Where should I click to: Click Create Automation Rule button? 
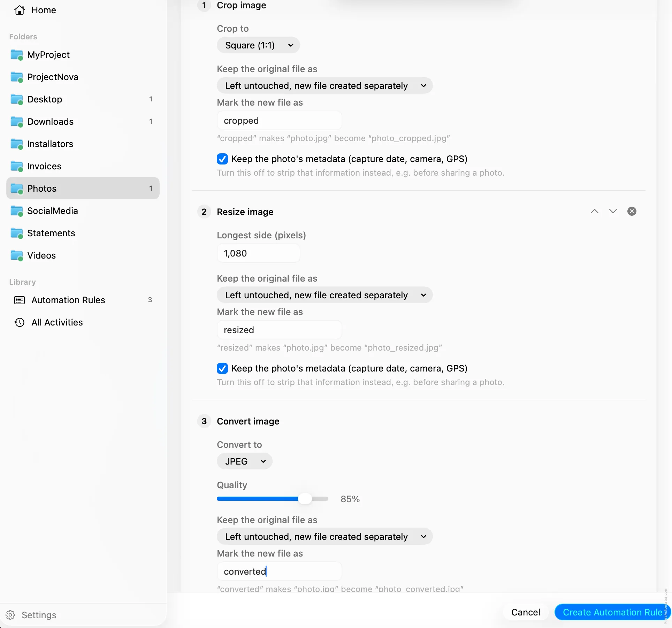click(x=612, y=612)
